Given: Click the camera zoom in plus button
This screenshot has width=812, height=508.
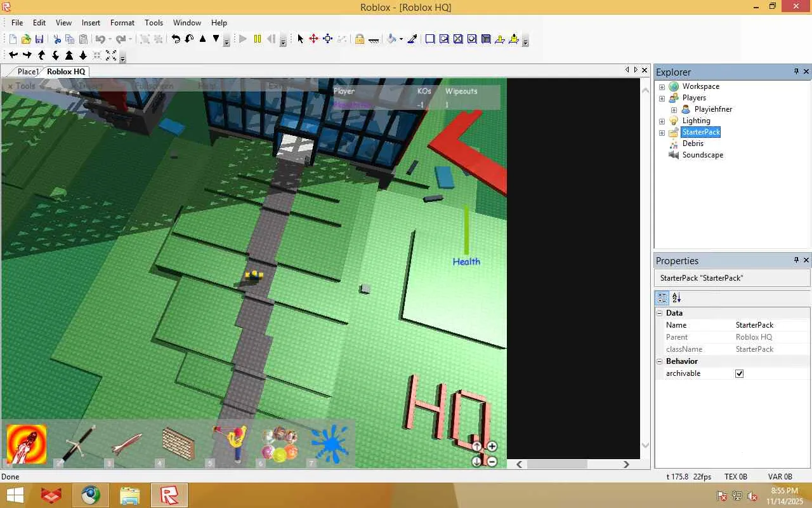Looking at the screenshot, I should coord(492,446).
